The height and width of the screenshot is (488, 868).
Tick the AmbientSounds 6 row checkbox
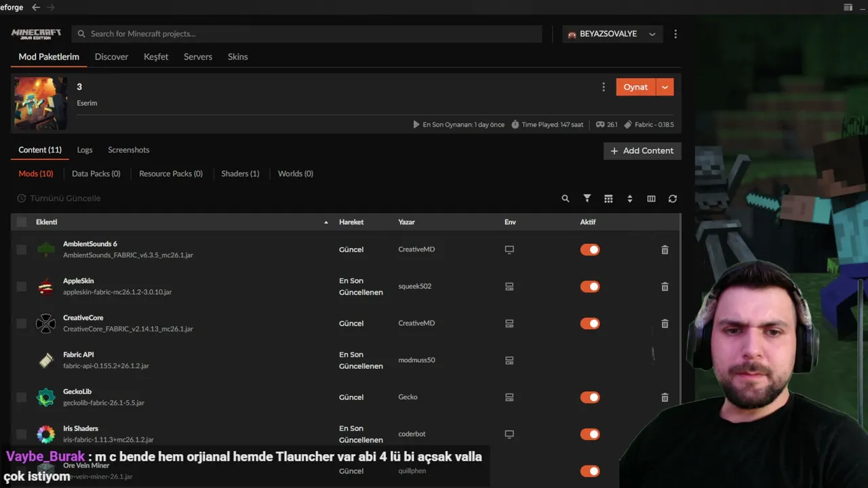click(x=22, y=249)
